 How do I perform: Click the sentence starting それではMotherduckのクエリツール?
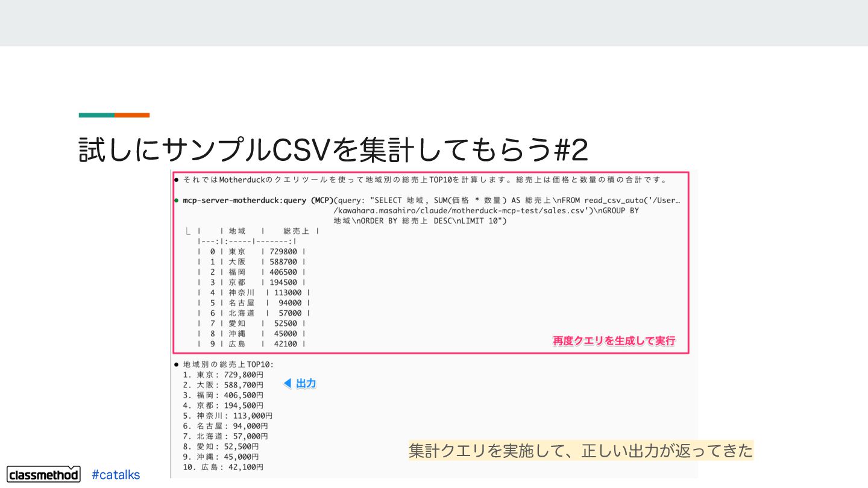coord(425,180)
